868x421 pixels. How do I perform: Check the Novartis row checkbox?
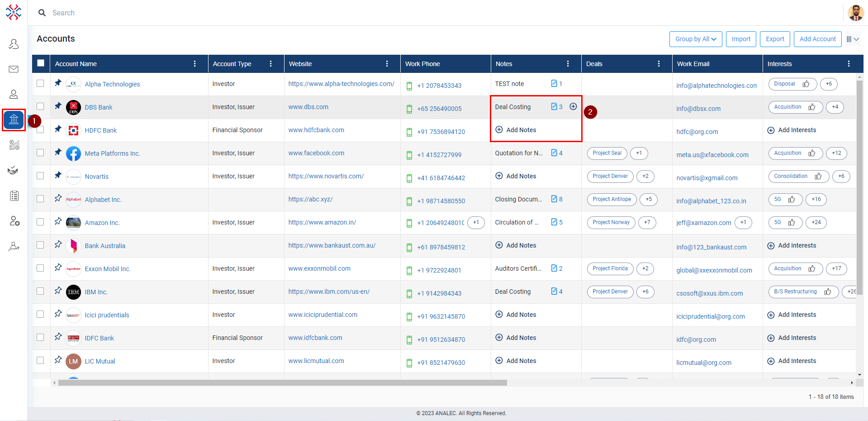(x=40, y=176)
